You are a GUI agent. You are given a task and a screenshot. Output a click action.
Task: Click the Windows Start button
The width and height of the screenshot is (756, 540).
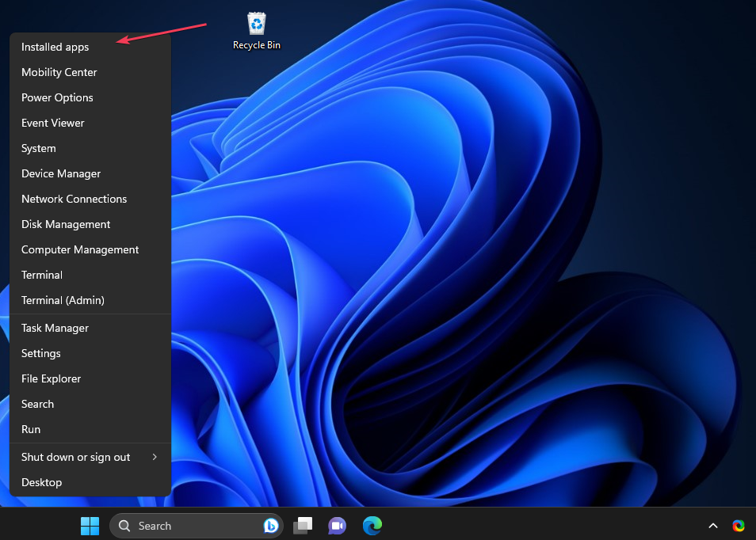click(x=90, y=526)
